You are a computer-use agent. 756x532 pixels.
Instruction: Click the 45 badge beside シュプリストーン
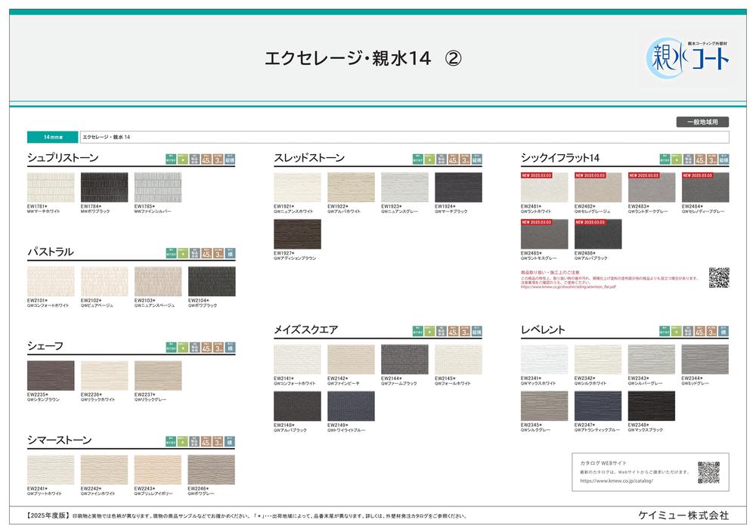[207, 159]
